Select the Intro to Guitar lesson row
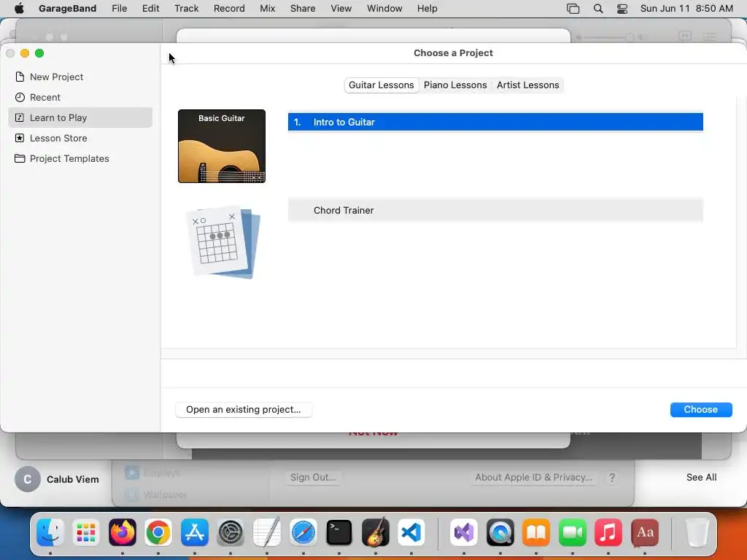The image size is (747, 560). [x=495, y=122]
